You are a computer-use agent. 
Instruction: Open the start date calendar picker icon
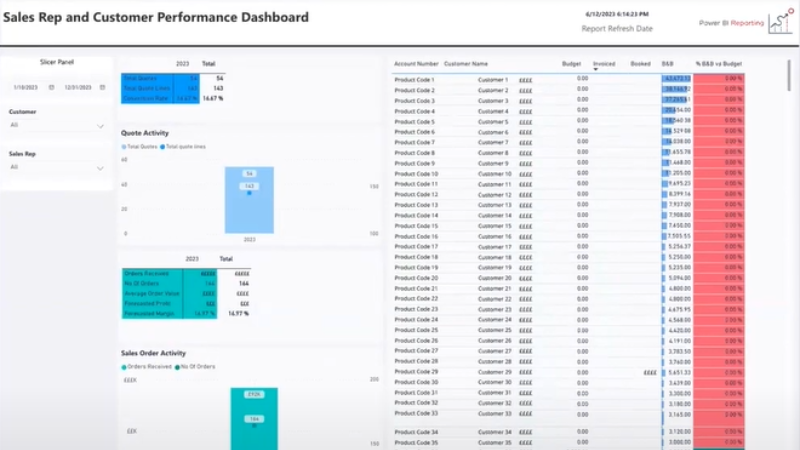point(52,87)
